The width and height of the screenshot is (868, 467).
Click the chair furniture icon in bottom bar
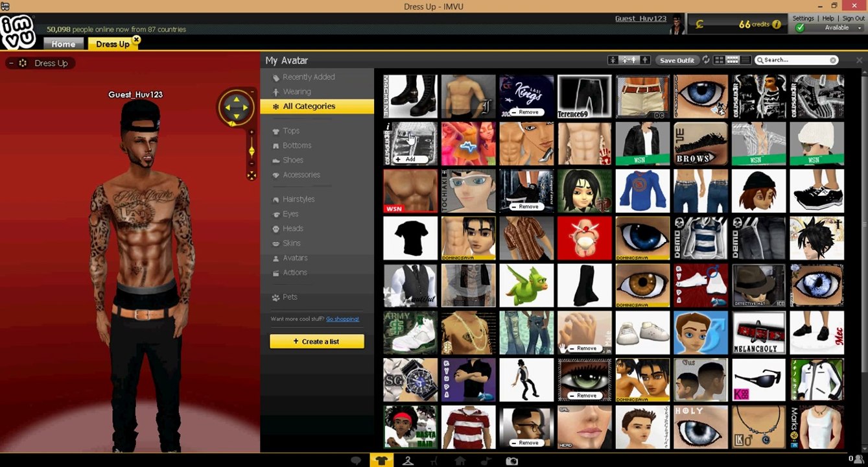coord(434,461)
